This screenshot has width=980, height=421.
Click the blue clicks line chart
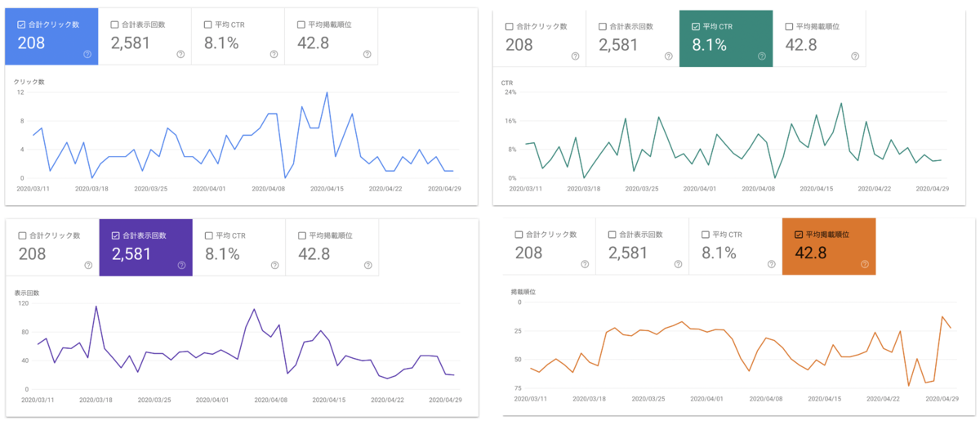point(243,135)
